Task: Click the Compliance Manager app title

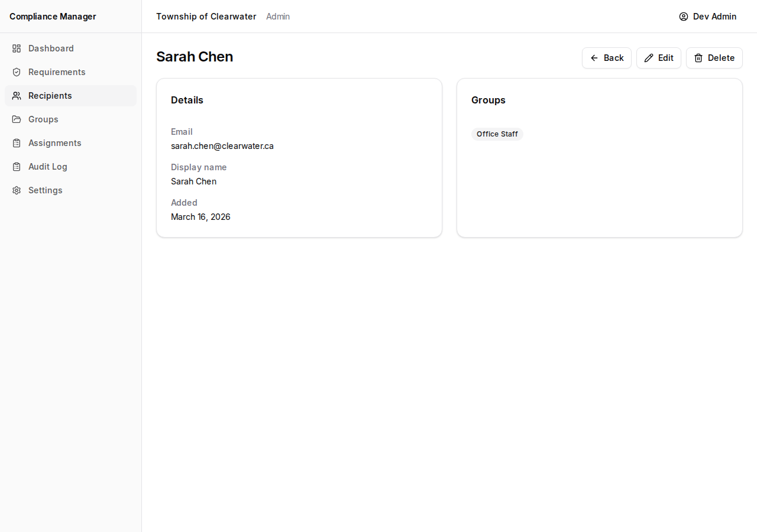Action: click(53, 17)
